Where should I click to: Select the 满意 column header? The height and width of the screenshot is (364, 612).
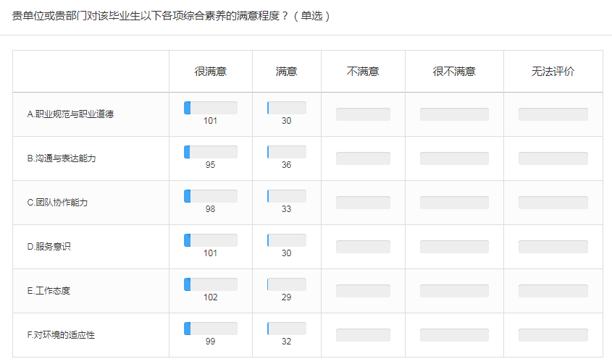pyautogui.click(x=287, y=72)
